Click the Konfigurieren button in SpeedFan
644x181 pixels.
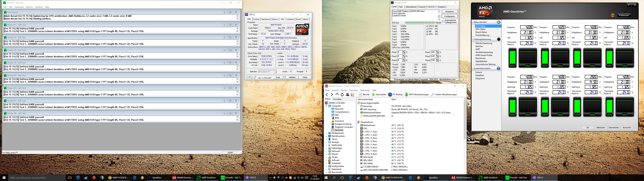[450, 16]
